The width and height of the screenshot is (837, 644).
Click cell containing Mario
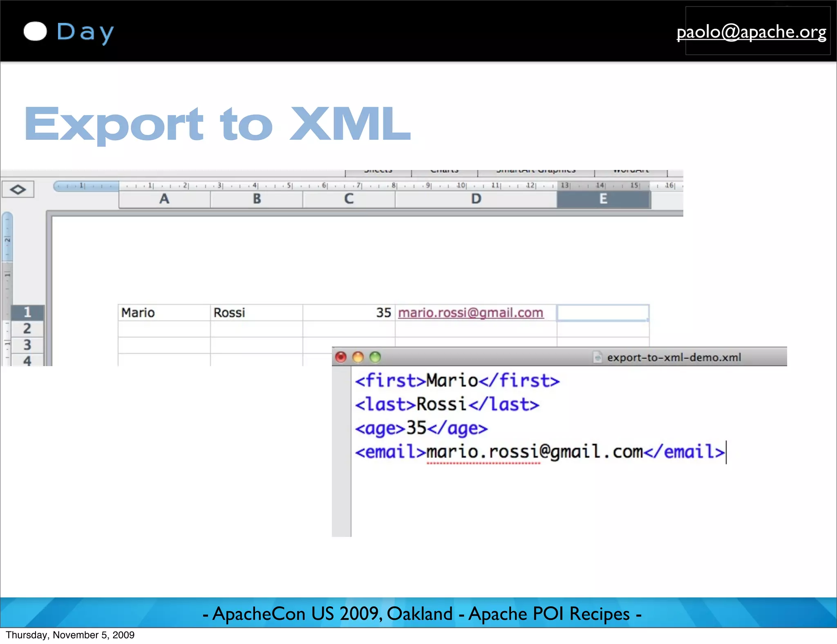(164, 313)
